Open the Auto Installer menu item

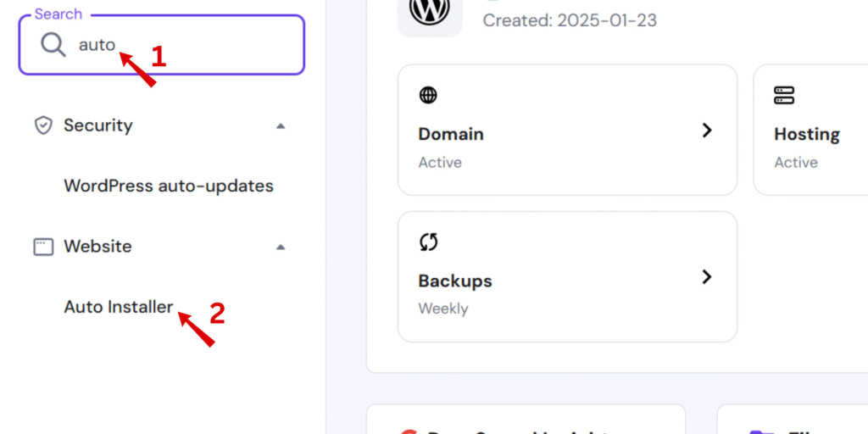[119, 307]
